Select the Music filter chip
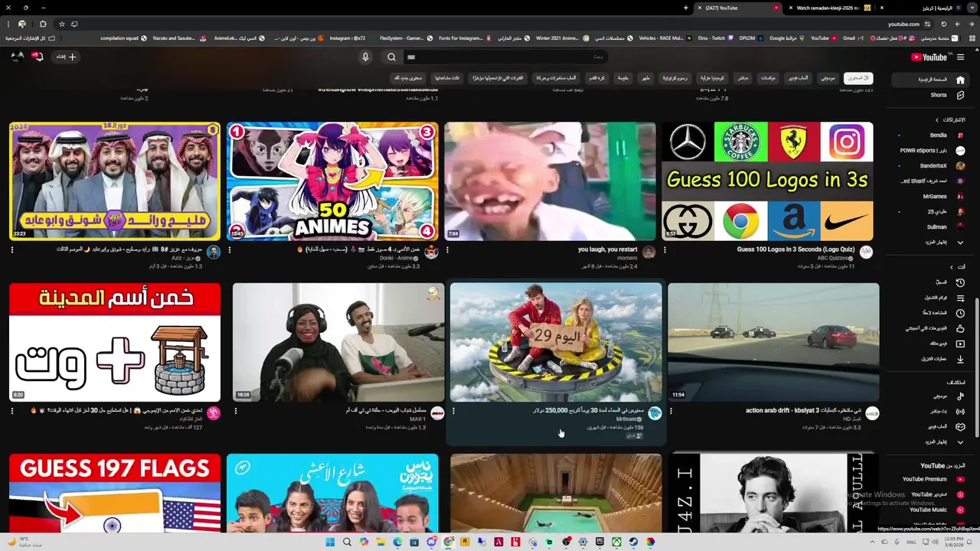 pyautogui.click(x=828, y=78)
